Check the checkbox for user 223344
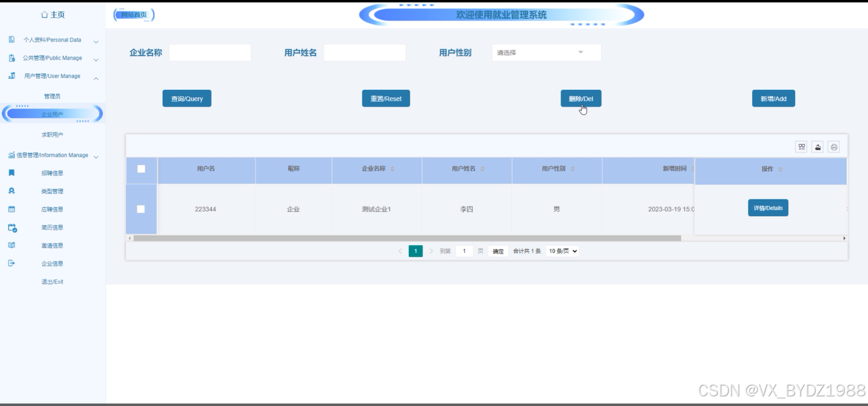 [x=141, y=209]
